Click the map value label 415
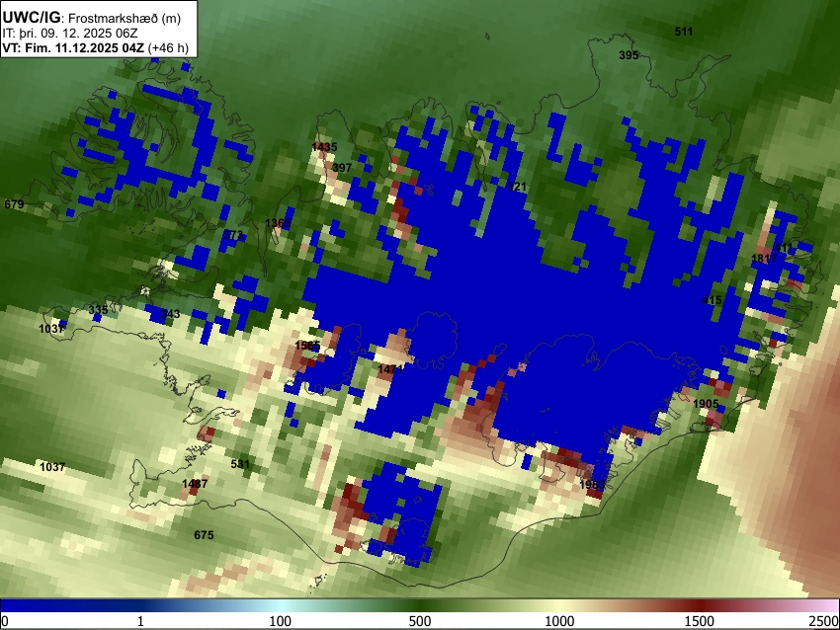The width and height of the screenshot is (840, 630). [x=712, y=300]
